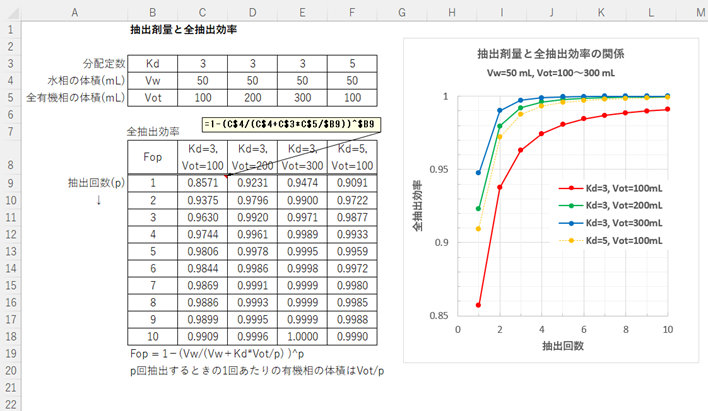Select cell with value 0.9985
This screenshot has height=411, width=708.
[x=352, y=303]
